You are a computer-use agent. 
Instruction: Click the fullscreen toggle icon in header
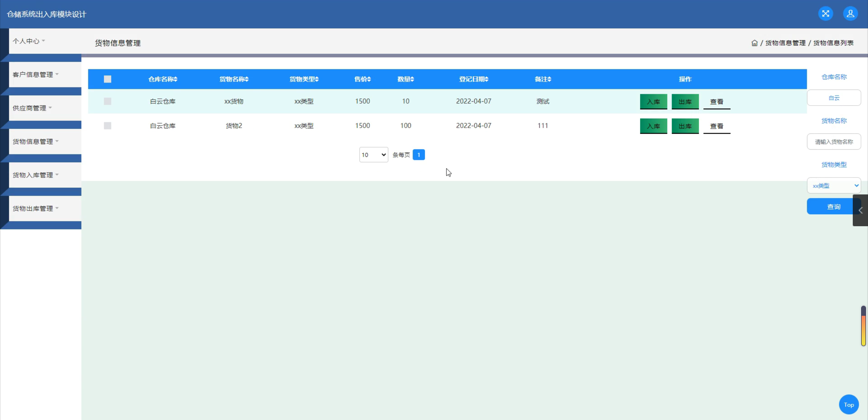click(825, 14)
